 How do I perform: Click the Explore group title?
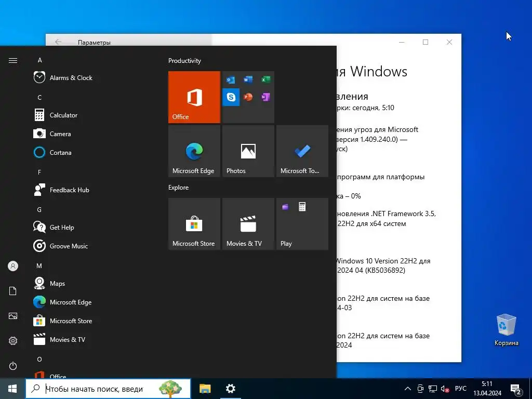tap(179, 187)
